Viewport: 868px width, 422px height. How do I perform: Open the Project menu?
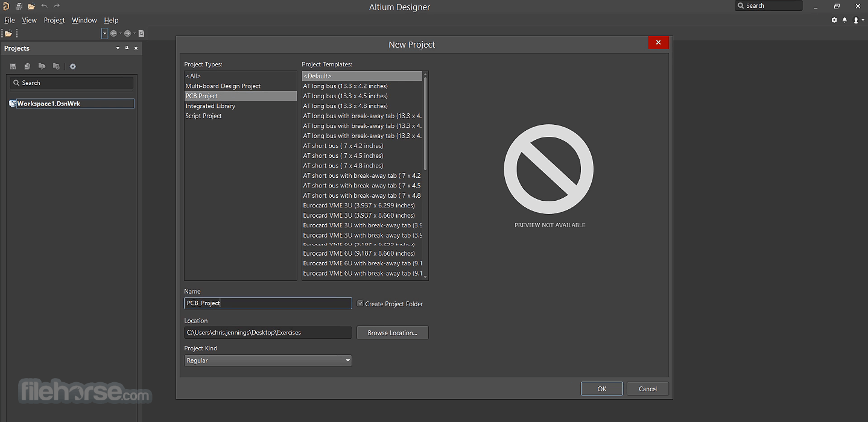point(54,20)
